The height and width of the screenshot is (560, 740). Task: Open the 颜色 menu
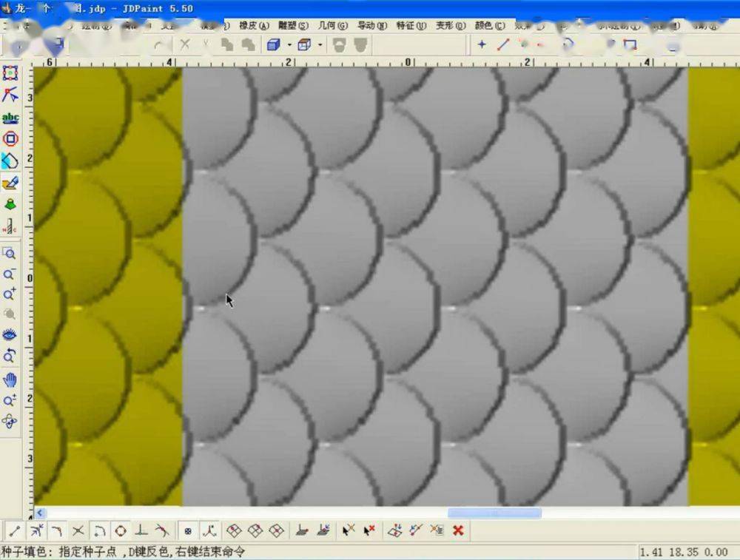(x=489, y=25)
